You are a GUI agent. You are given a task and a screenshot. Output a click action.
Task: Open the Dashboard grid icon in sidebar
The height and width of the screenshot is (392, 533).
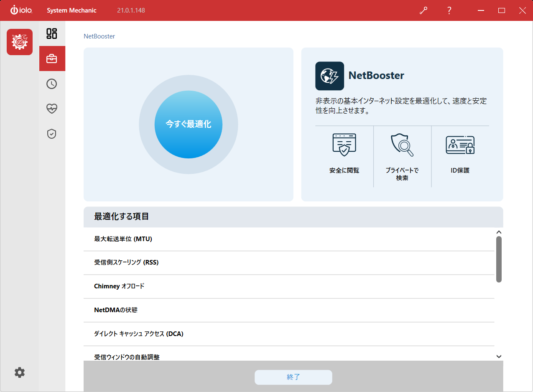pyautogui.click(x=52, y=33)
